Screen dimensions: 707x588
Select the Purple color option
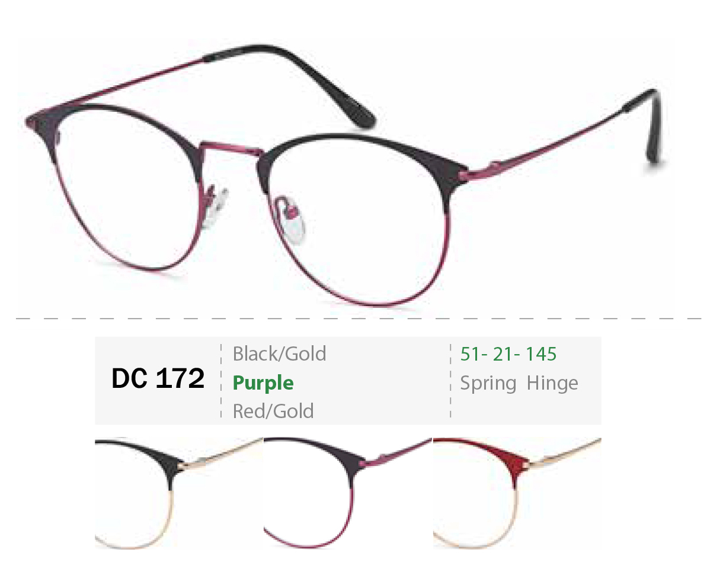click(x=263, y=383)
